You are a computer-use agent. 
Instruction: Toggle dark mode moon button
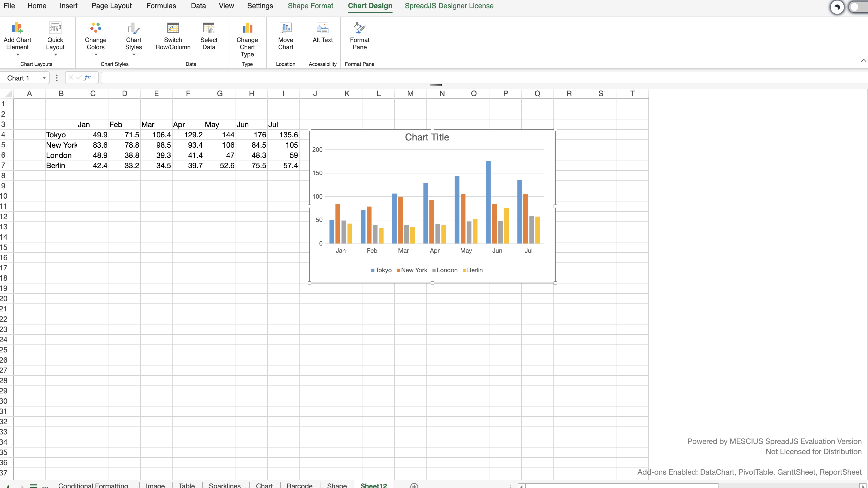pyautogui.click(x=837, y=7)
